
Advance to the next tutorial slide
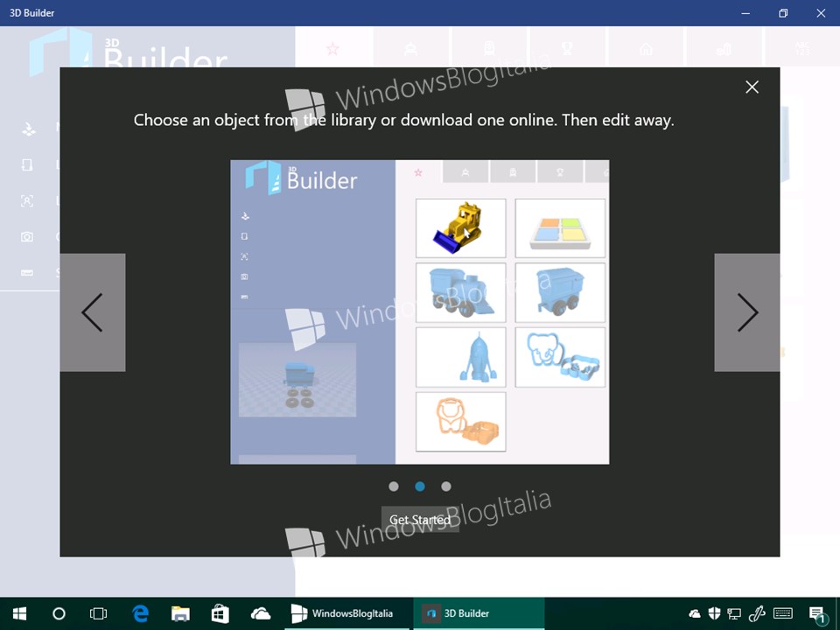point(746,312)
